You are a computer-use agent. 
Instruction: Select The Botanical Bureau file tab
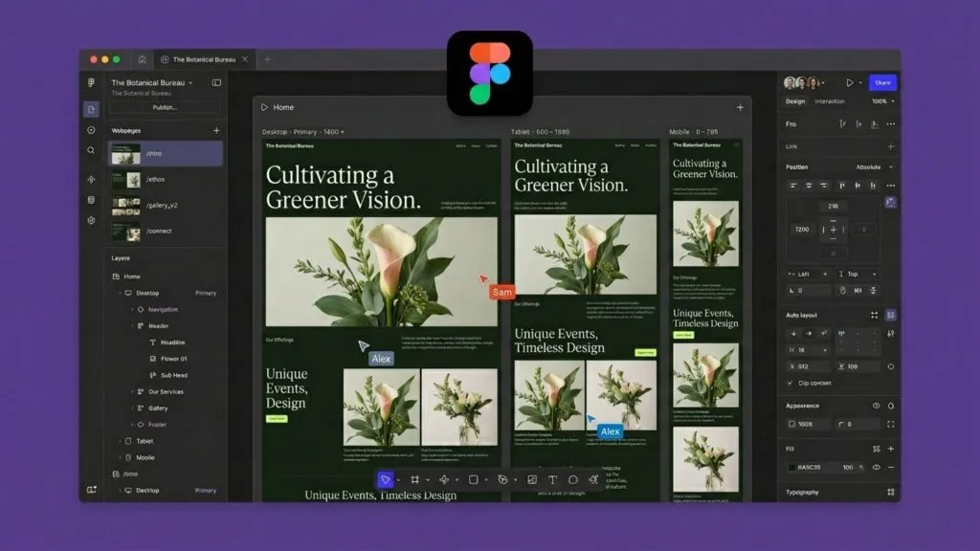click(205, 59)
